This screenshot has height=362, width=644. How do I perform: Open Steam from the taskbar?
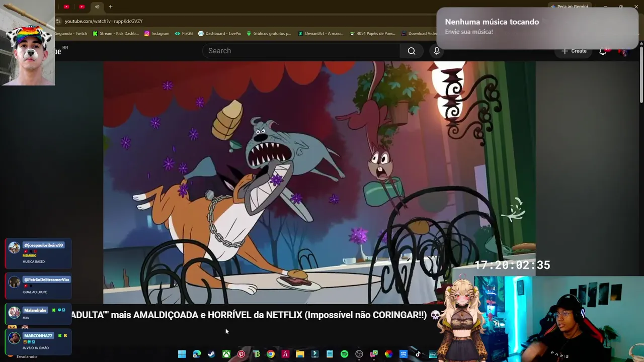point(211,354)
